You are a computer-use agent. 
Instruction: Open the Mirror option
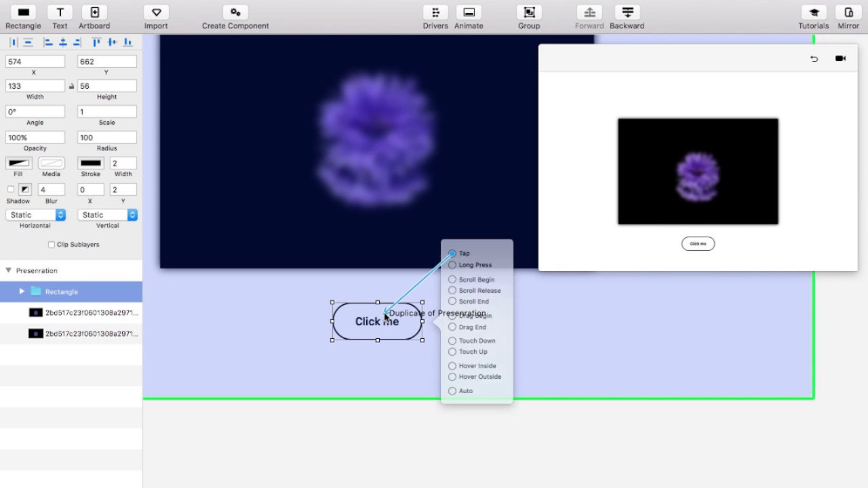(848, 12)
